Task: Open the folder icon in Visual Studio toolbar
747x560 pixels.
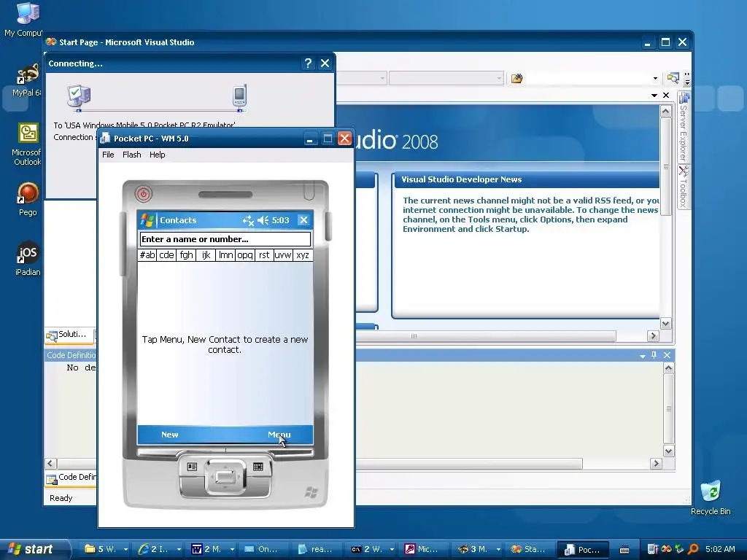Action: click(517, 78)
